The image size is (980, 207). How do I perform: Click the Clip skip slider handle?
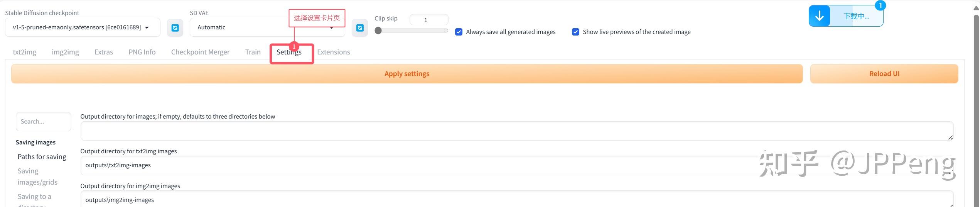click(x=378, y=31)
